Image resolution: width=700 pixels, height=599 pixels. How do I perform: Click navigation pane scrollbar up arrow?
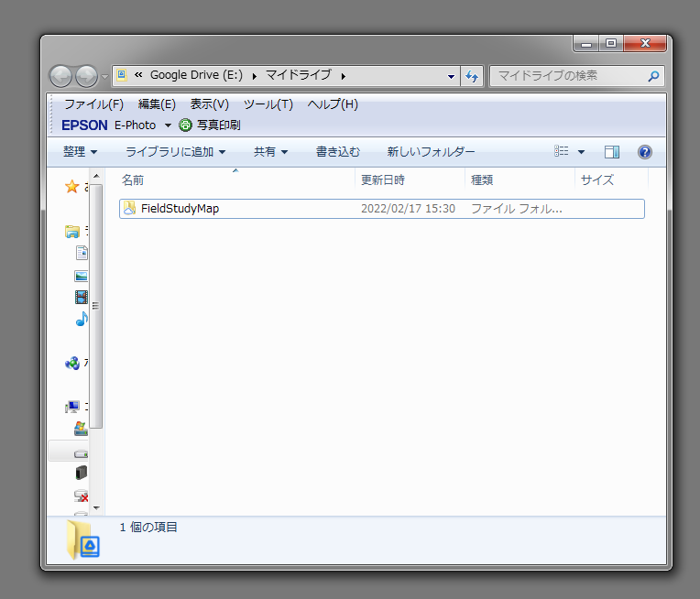[96, 176]
